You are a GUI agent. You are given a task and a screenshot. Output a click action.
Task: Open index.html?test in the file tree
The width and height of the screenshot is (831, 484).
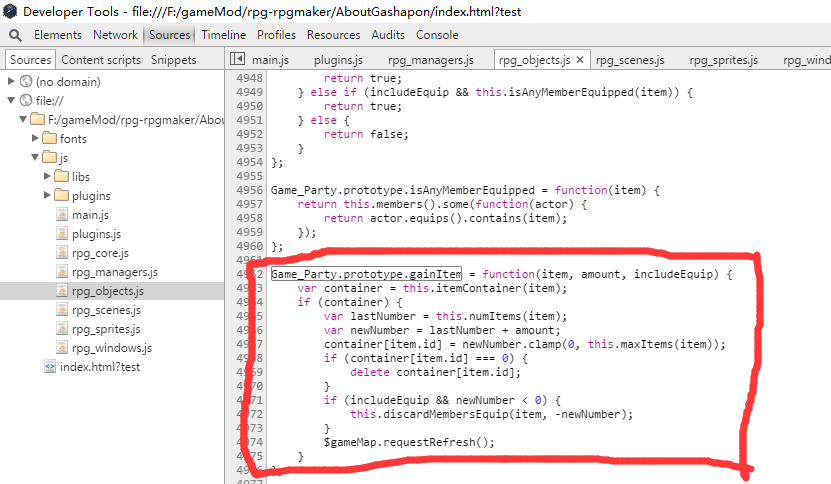pos(100,367)
